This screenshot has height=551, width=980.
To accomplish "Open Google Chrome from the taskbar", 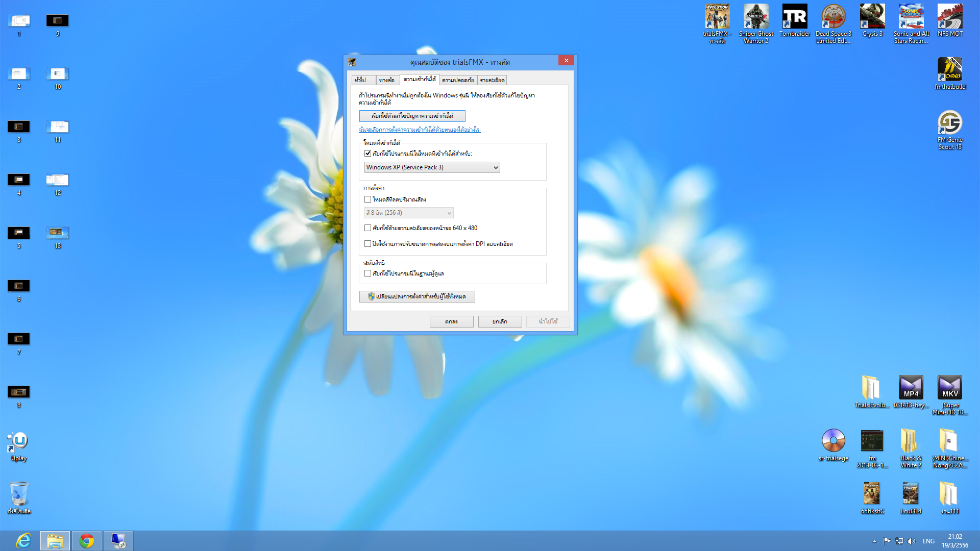I will pyautogui.click(x=87, y=540).
